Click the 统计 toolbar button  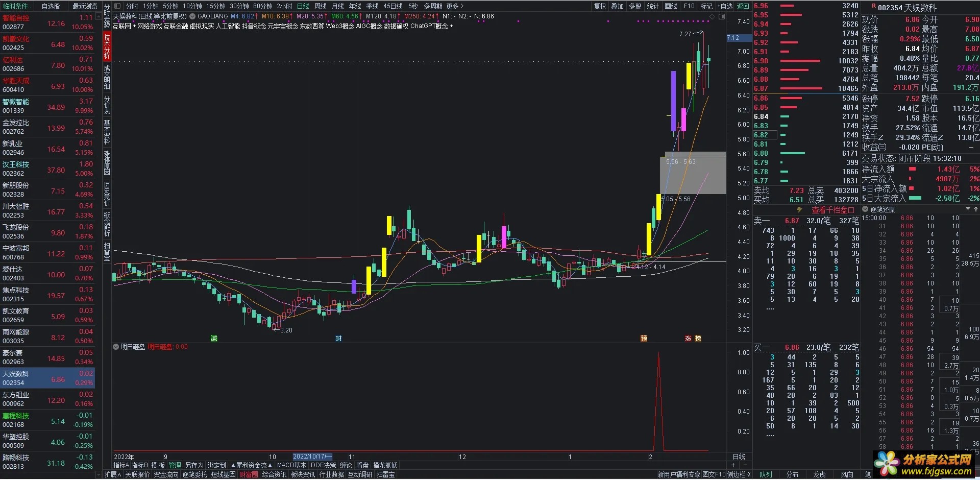point(653,6)
